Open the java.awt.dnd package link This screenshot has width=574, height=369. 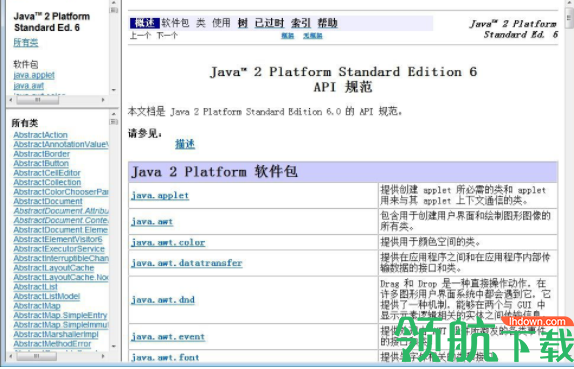tap(163, 300)
